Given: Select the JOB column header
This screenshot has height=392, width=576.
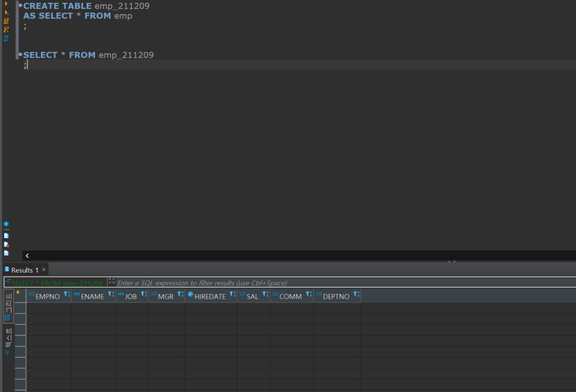Looking at the screenshot, I should (x=131, y=296).
